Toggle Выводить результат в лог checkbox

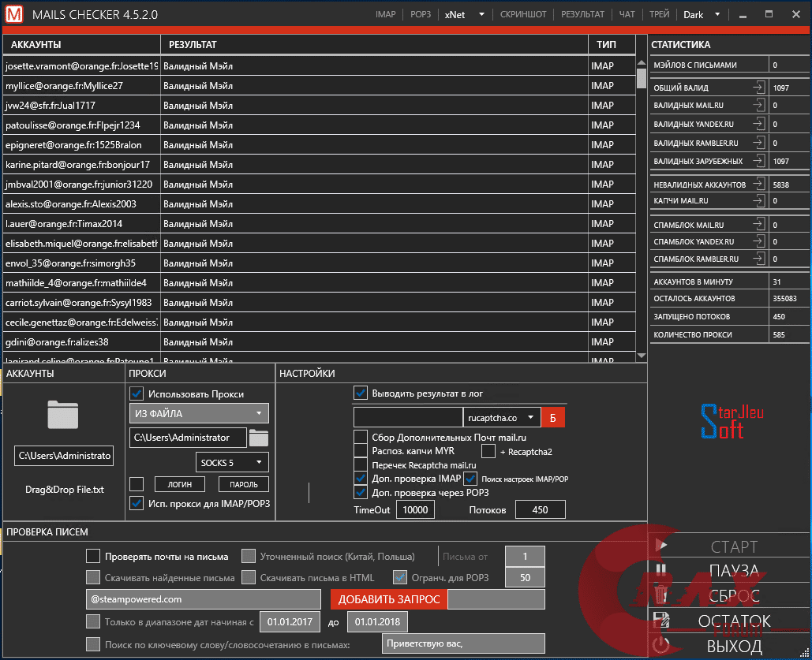pos(361,393)
